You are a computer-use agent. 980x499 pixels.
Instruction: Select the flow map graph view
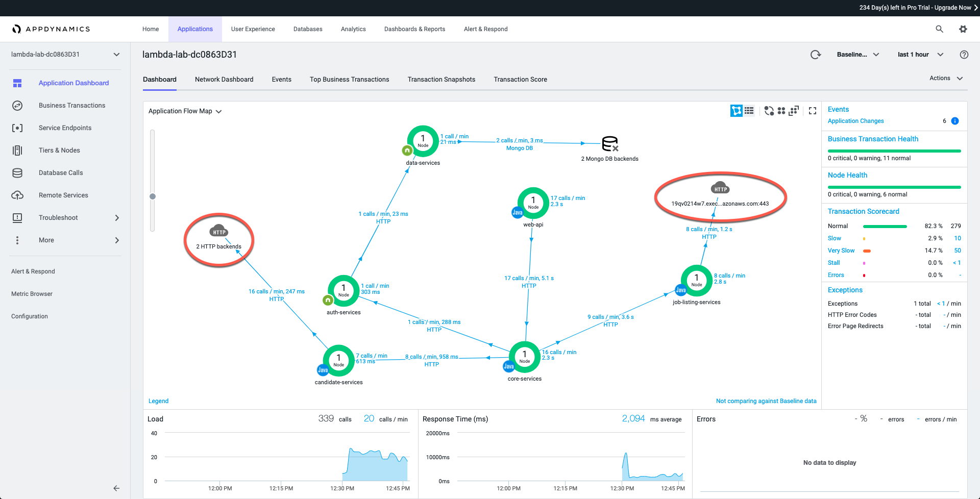tap(736, 111)
